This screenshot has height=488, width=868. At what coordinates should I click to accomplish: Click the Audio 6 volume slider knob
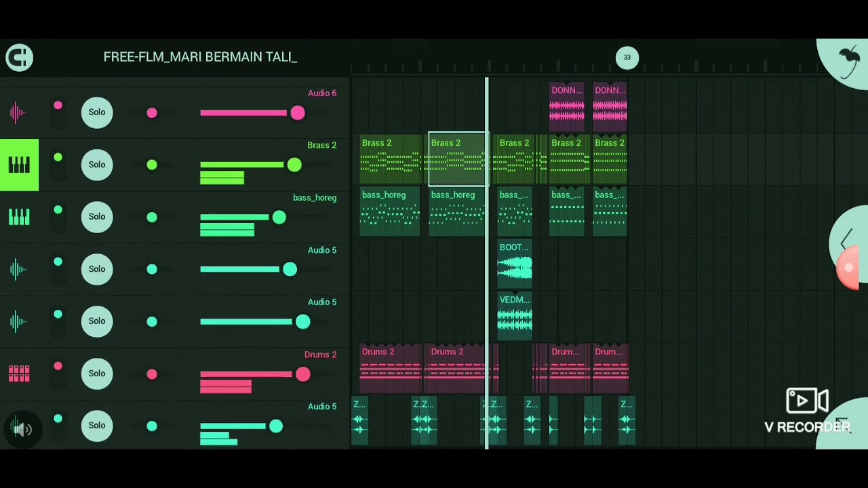[298, 113]
